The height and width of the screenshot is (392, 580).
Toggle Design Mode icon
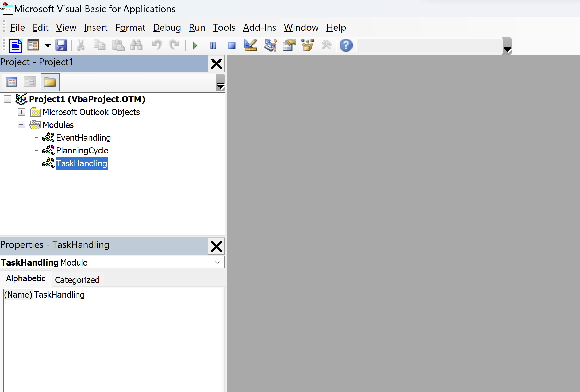click(x=251, y=45)
